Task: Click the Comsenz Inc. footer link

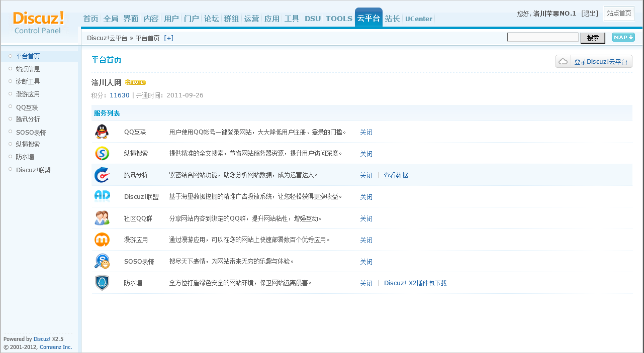Action: [56, 347]
